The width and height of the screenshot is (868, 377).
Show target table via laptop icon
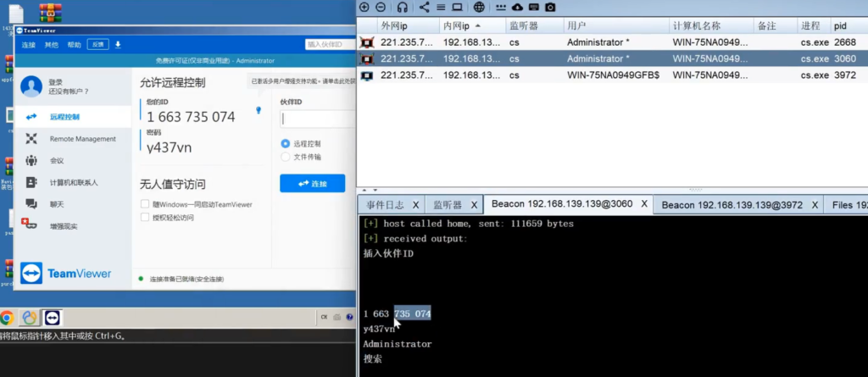tap(457, 7)
